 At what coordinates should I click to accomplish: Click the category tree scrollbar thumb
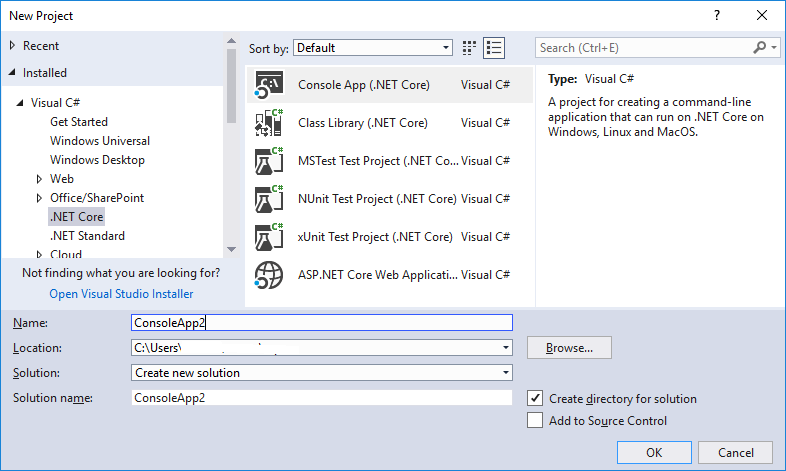231,86
